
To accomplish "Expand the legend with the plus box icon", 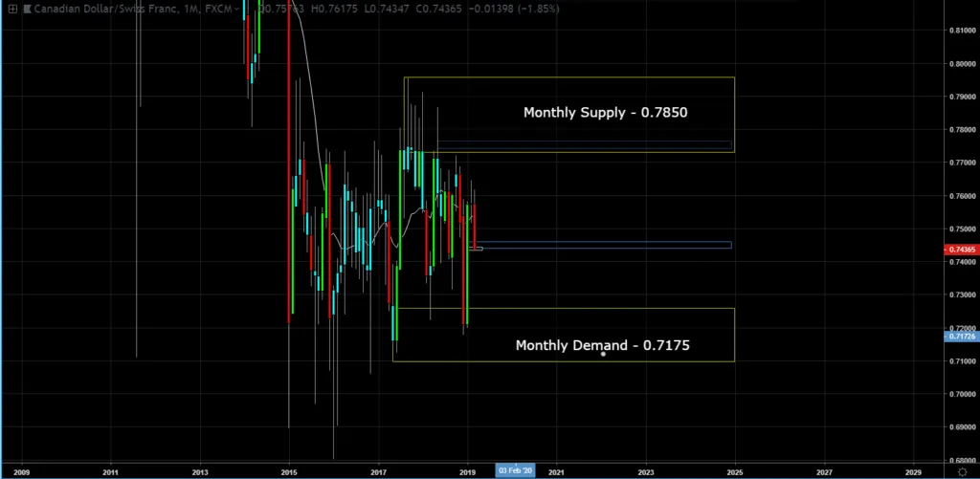I will click(12, 10).
